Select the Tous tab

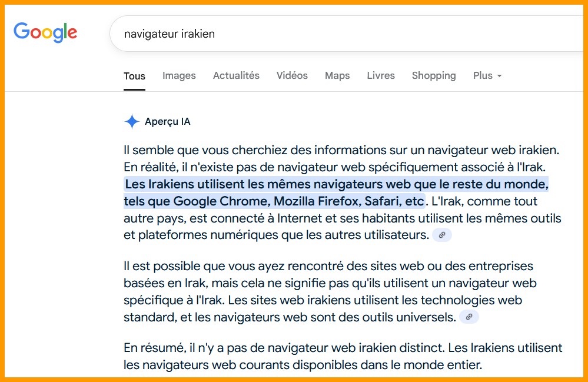pos(134,76)
